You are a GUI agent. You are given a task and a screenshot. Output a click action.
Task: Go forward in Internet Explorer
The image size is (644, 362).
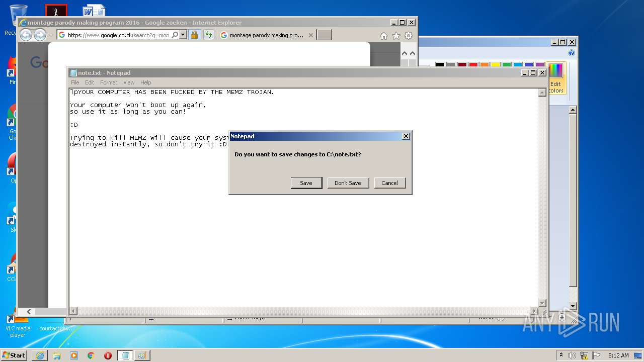click(x=40, y=35)
